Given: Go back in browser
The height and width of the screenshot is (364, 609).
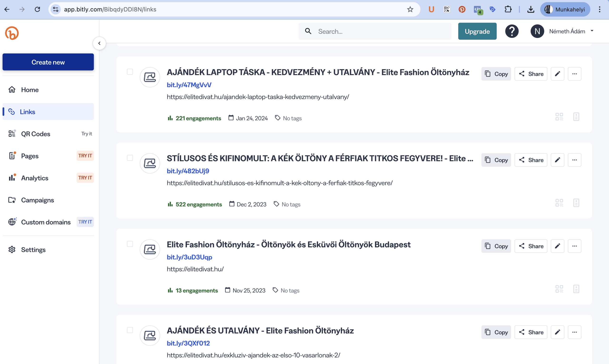Looking at the screenshot, I should 7,9.
